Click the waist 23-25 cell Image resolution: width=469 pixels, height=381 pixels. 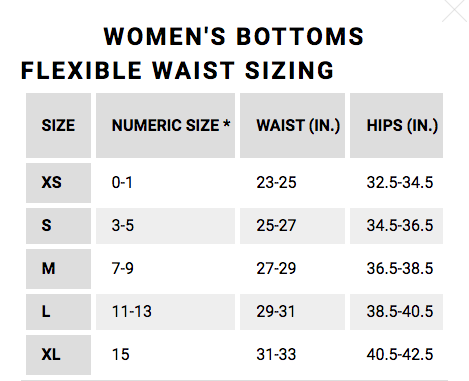pyautogui.click(x=292, y=183)
